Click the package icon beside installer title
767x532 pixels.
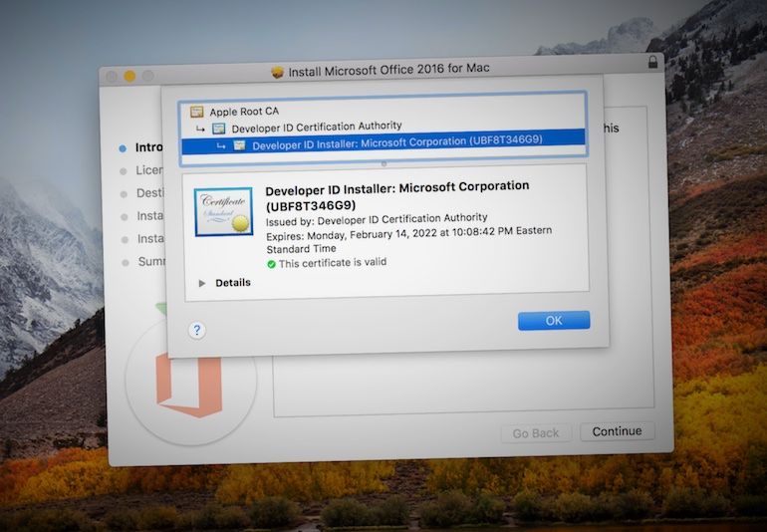(x=277, y=73)
